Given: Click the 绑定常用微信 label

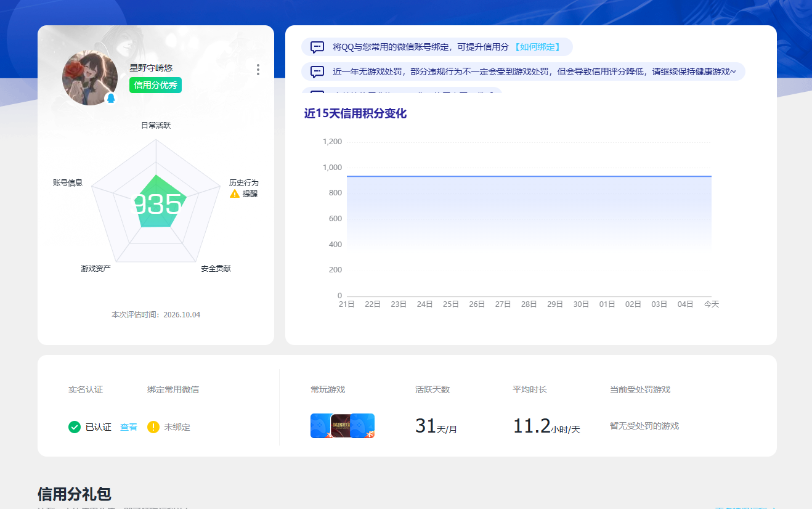Looking at the screenshot, I should 173,389.
